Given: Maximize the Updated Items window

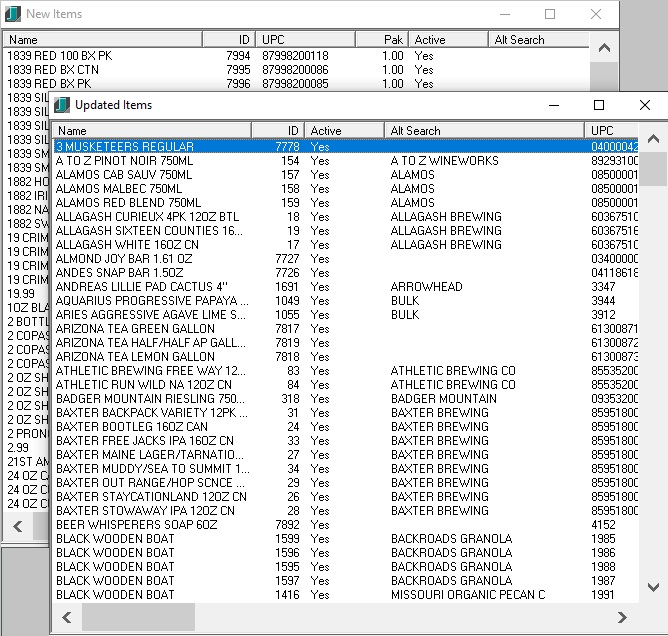Looking at the screenshot, I should (599, 105).
